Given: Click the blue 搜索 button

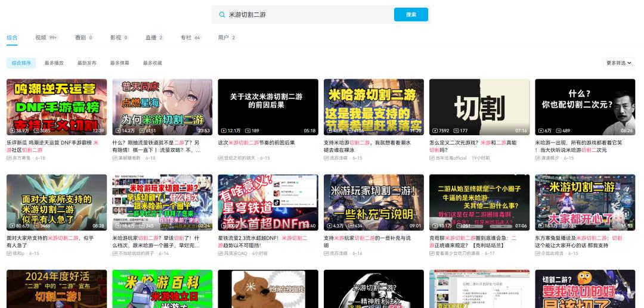Looking at the screenshot, I should point(411,14).
